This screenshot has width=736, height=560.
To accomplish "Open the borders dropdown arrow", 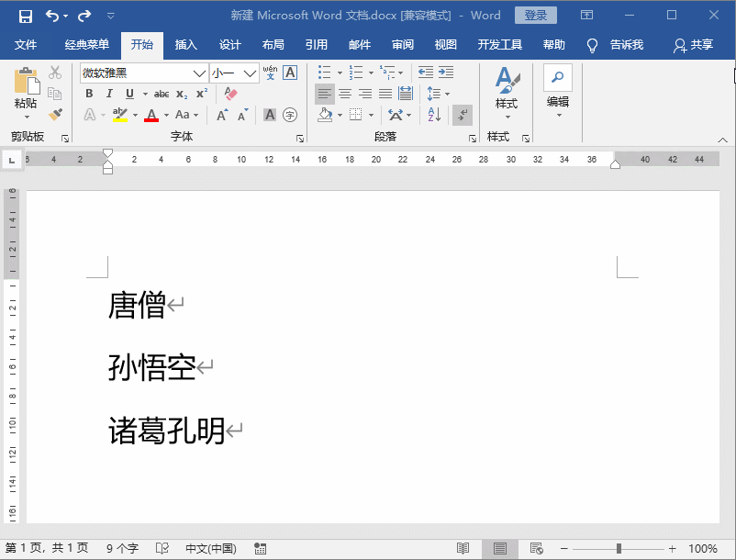I will point(371,115).
